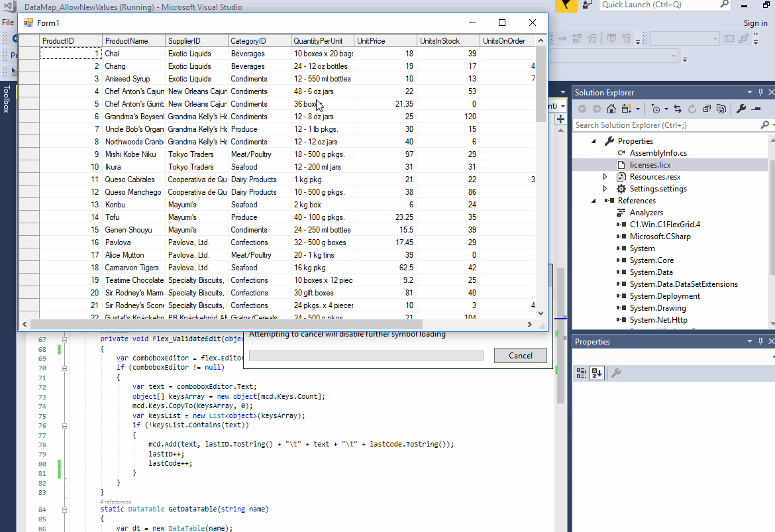The width and height of the screenshot is (775, 532).
Task: Select C1.Win.C1FlexGrid.4 reference
Action: [665, 225]
